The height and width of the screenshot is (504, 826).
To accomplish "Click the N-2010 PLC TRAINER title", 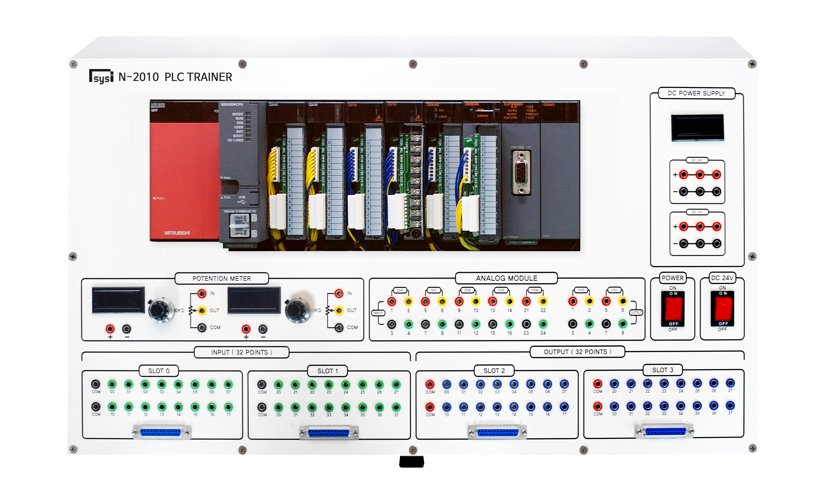I will tap(175, 77).
